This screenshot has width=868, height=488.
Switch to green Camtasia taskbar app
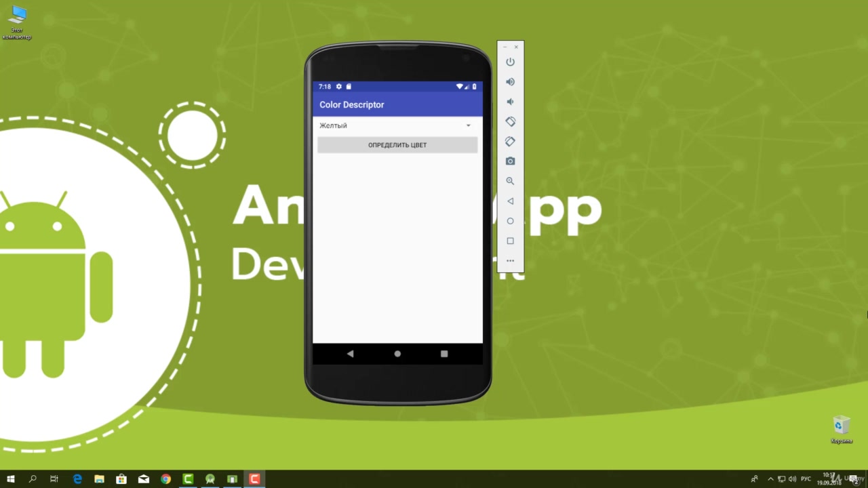[189, 479]
